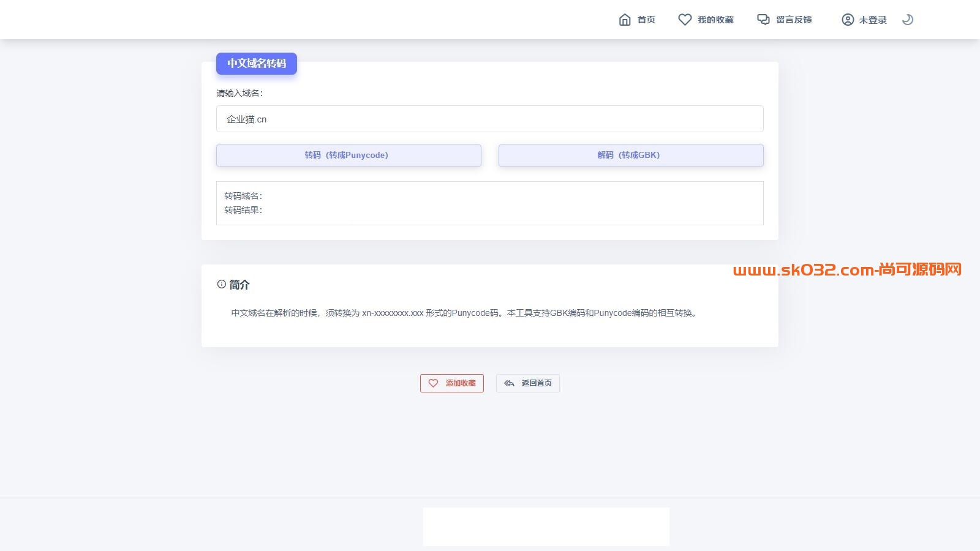This screenshot has width=980, height=551.
Task: Open 我的收藏 in the top navigation
Action: tap(715, 20)
